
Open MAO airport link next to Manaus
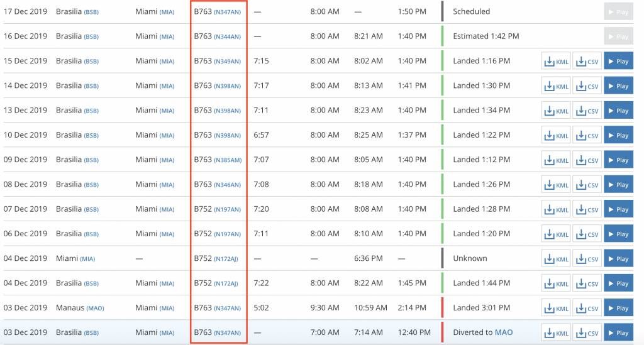click(95, 308)
